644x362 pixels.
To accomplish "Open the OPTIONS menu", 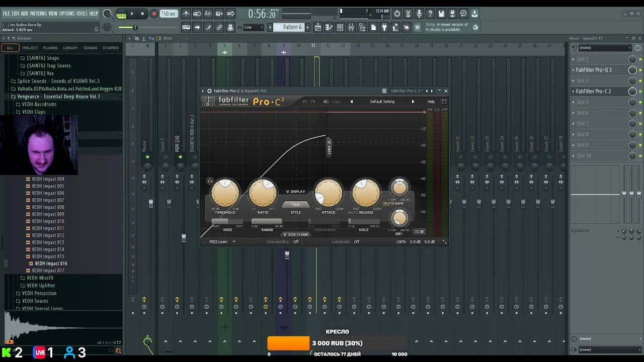I will point(67,14).
